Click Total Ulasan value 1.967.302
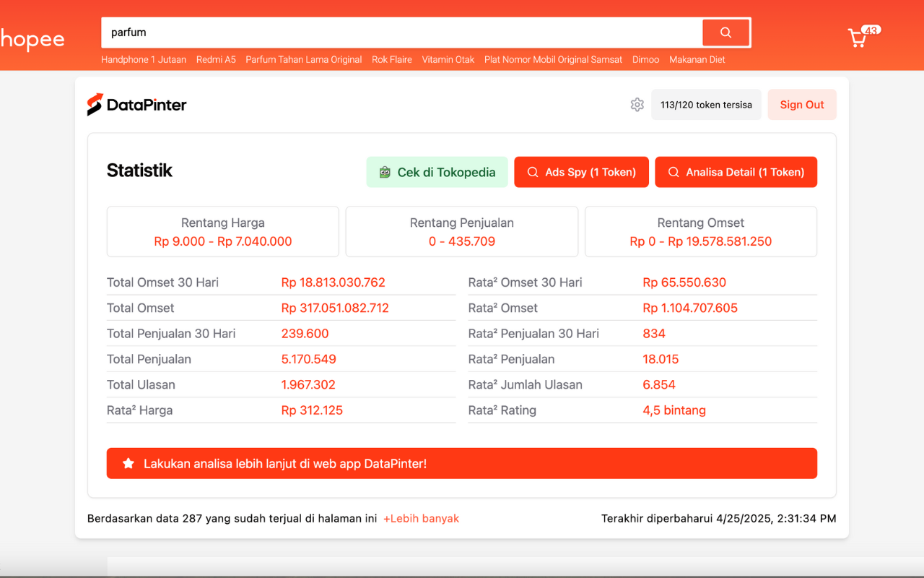This screenshot has width=924, height=578. point(308,385)
